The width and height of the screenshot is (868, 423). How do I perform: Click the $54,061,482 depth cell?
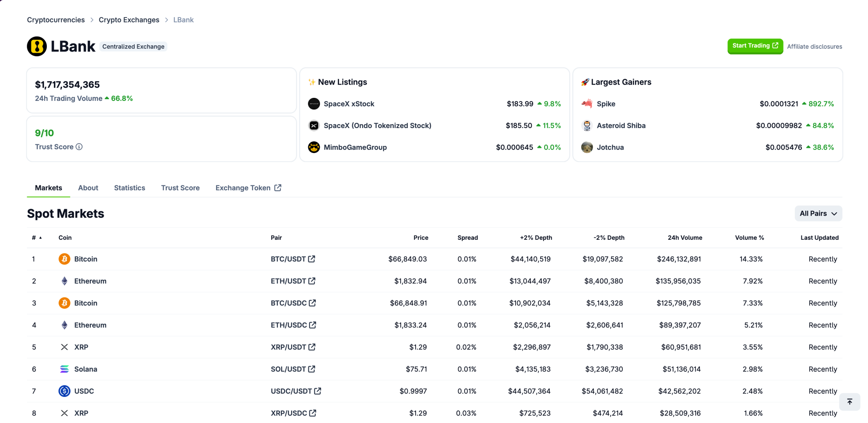[602, 391]
